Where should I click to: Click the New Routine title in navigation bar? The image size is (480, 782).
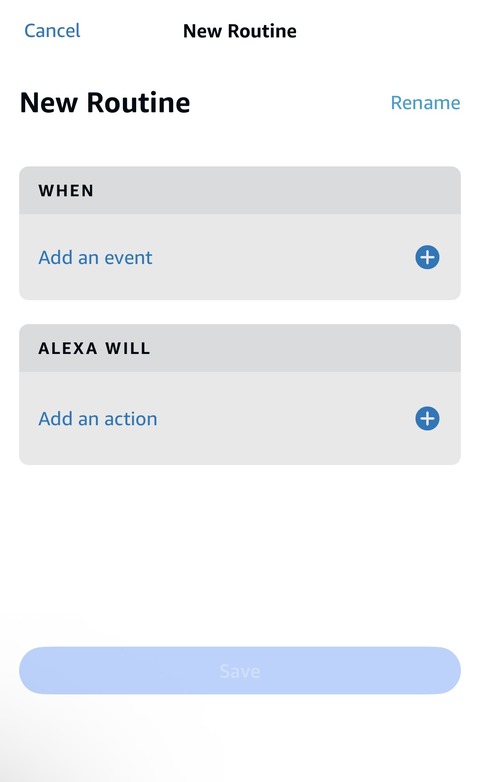(240, 31)
